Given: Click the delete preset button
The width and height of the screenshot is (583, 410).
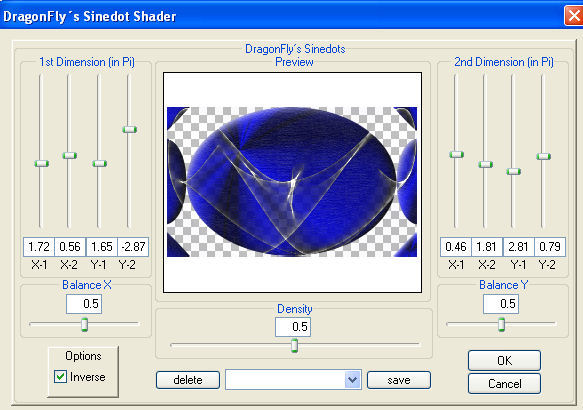Looking at the screenshot, I should 188,380.
